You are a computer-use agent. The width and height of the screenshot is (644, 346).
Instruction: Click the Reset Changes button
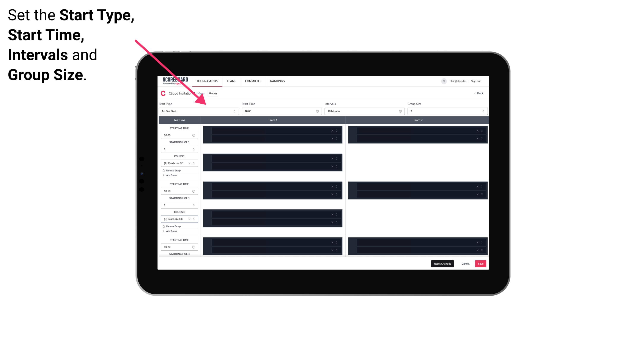[443, 263]
